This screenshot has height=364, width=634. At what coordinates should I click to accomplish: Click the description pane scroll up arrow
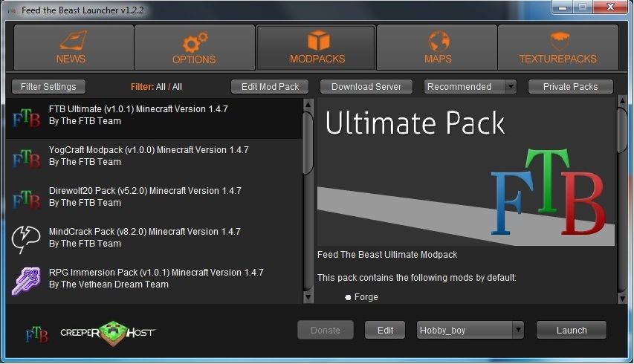[x=623, y=100]
